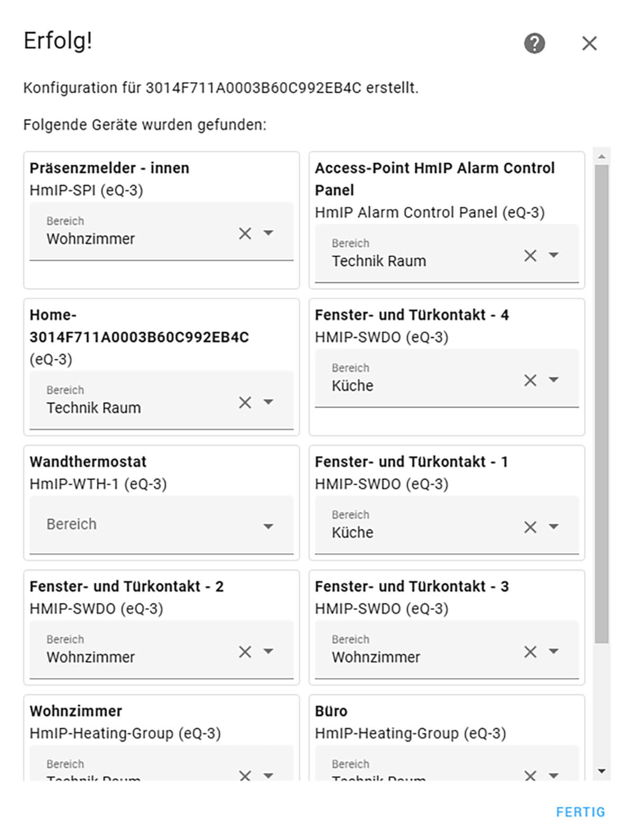Clear Wohnzimmer from Fenster- und Türkontakt - 3
Image resolution: width=633 pixels, height=840 pixels.
click(530, 652)
